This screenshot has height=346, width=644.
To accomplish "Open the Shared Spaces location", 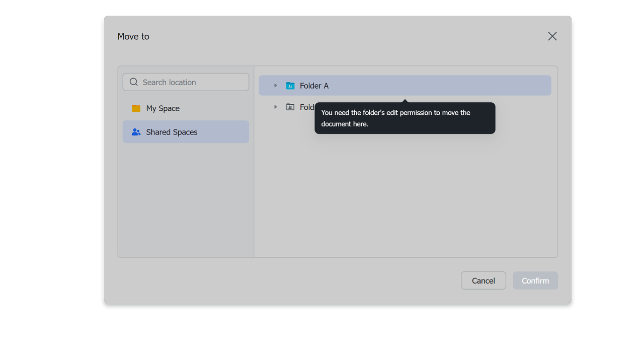I will 172,132.
